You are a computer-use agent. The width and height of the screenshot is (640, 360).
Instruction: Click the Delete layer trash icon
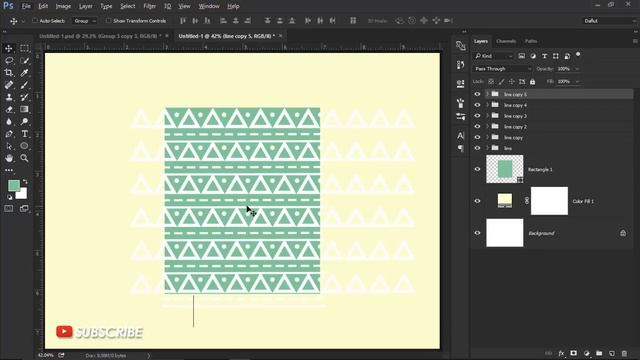click(x=624, y=353)
